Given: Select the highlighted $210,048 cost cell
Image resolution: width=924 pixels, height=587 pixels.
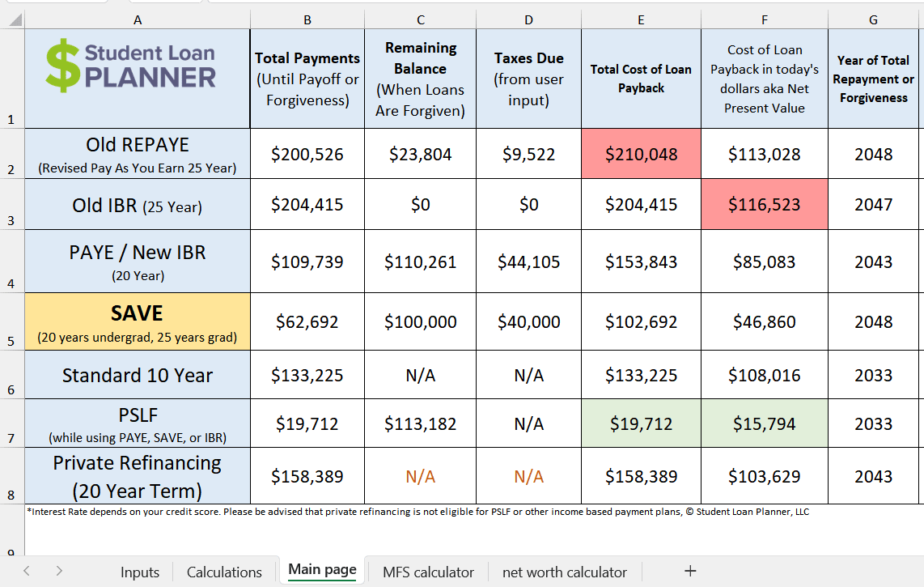Looking at the screenshot, I should pyautogui.click(x=641, y=154).
